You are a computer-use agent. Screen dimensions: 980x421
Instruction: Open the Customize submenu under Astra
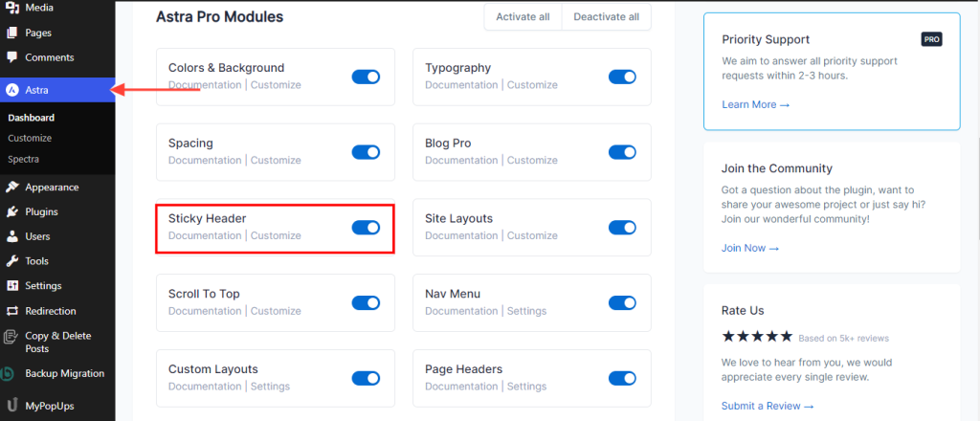[30, 138]
